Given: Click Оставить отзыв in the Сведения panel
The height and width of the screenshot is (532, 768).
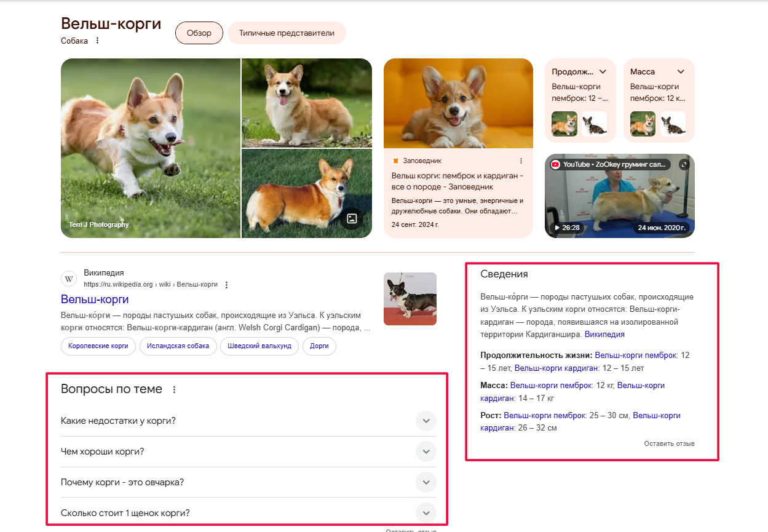Looking at the screenshot, I should 669,443.
